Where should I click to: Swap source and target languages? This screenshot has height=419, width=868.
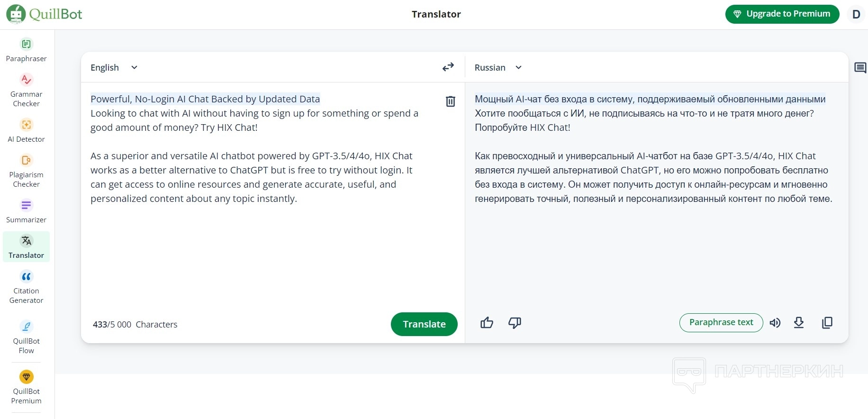coord(448,67)
